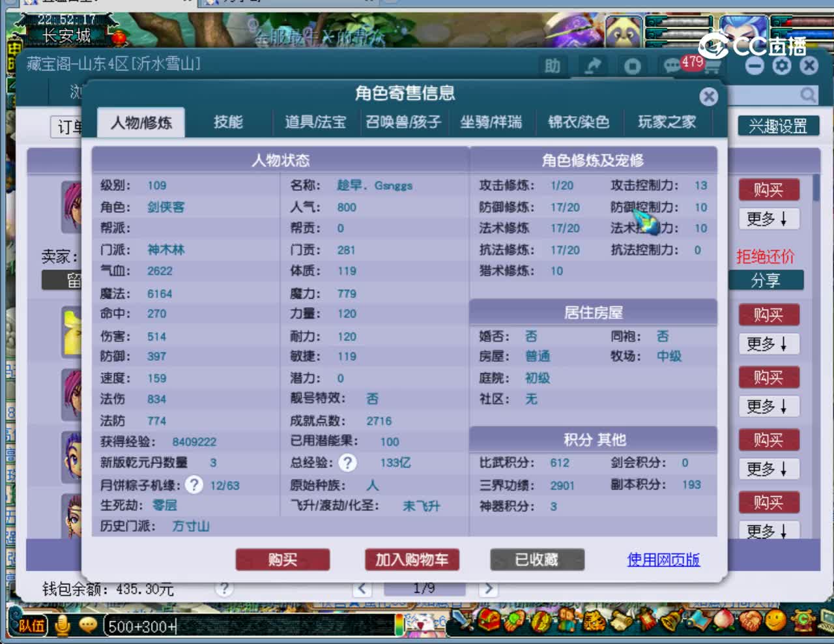Switch to the 技能 tab
Image resolution: width=834 pixels, height=644 pixels.
click(227, 123)
